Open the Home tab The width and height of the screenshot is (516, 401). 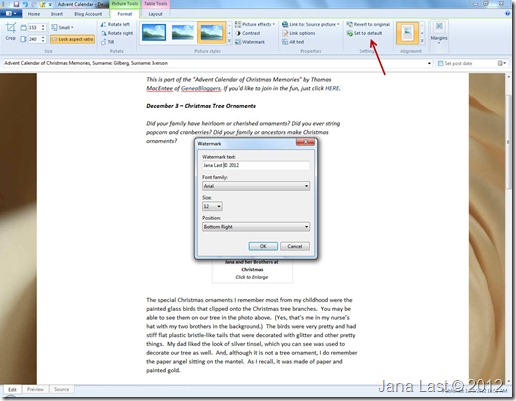point(34,14)
